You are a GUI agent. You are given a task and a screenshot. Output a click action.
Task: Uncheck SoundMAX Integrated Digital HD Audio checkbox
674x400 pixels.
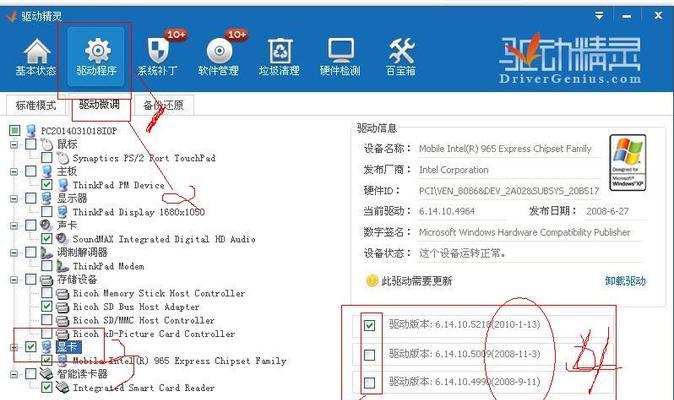(x=47, y=238)
